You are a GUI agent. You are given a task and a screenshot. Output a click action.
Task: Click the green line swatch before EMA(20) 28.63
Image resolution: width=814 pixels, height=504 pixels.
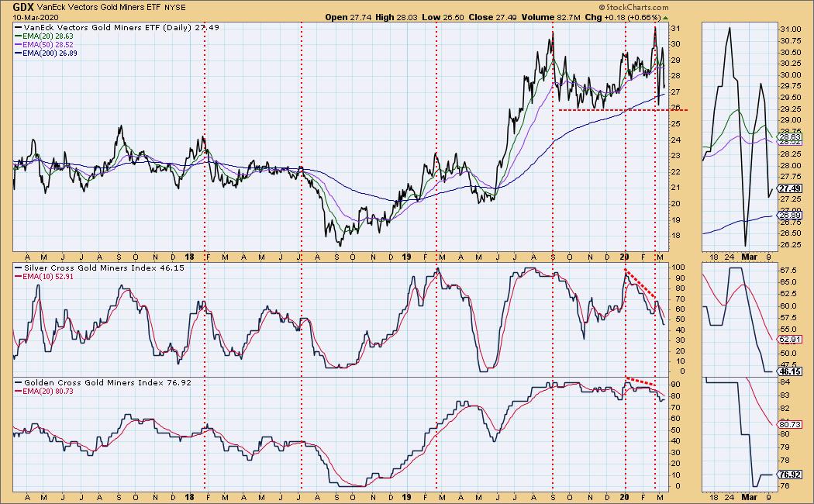pyautogui.click(x=19, y=36)
